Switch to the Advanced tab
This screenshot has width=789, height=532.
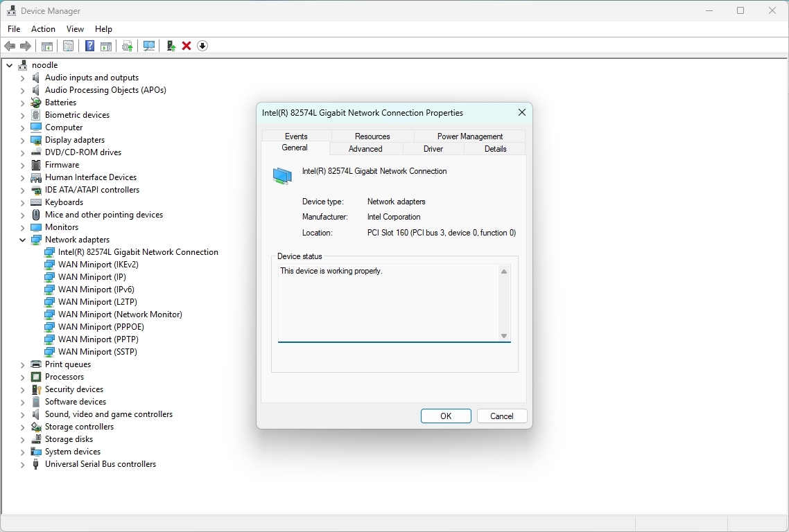coord(365,149)
